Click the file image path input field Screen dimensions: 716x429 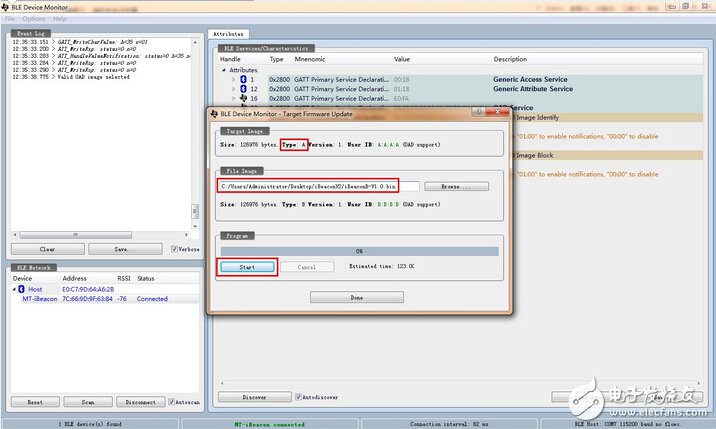coord(318,186)
